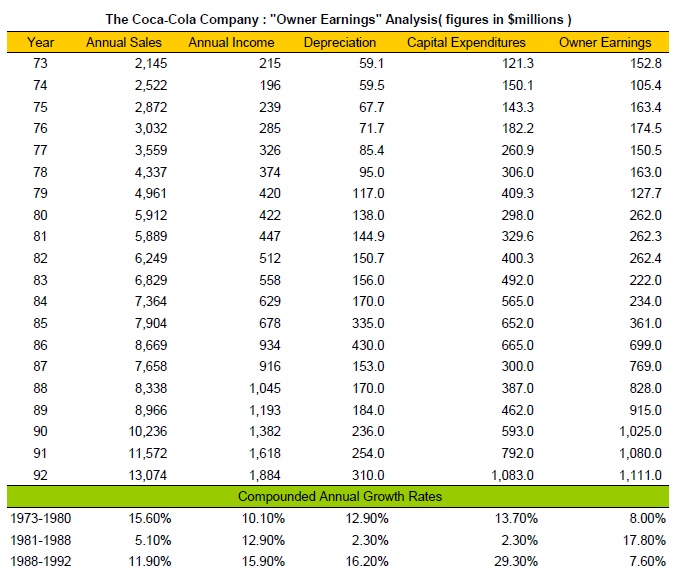Click the Annual Sales column header
The height and width of the screenshot is (583, 677).
click(x=123, y=42)
